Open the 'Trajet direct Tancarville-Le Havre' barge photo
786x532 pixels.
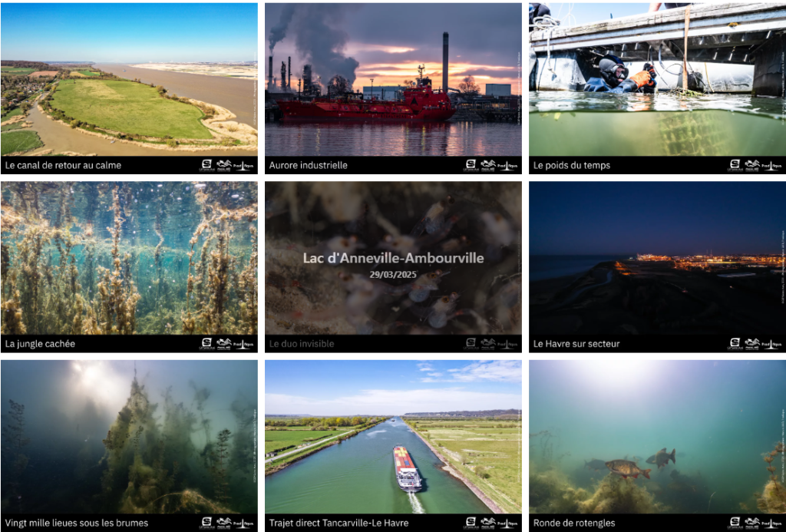tap(393, 437)
